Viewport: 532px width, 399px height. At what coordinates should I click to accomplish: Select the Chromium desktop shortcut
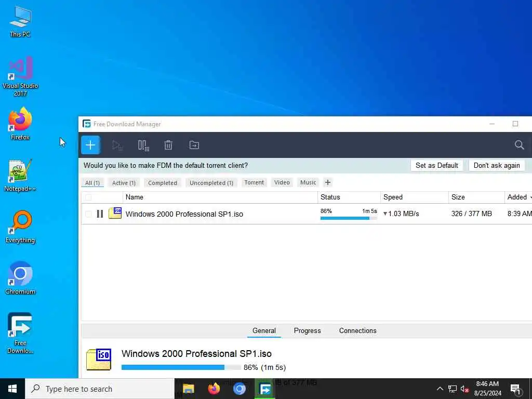tap(20, 278)
